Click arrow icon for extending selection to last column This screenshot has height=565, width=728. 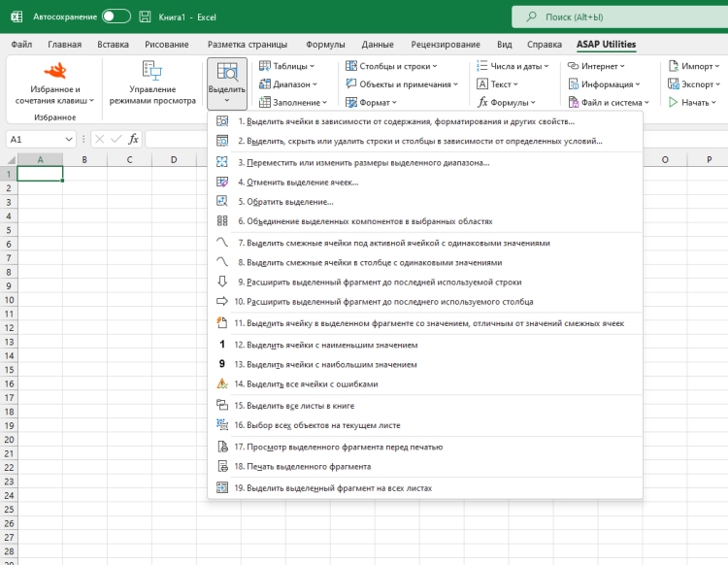[x=222, y=301]
